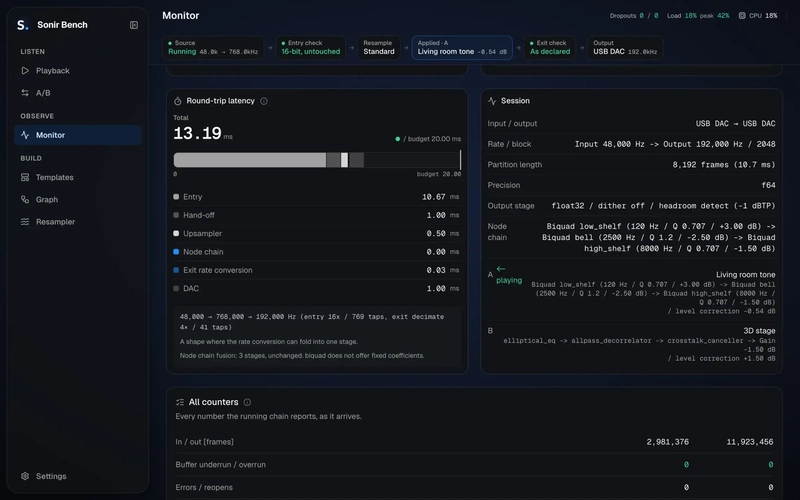Click the Upsampler legend swatch
Screen dimensions: 800x500
(x=176, y=233)
